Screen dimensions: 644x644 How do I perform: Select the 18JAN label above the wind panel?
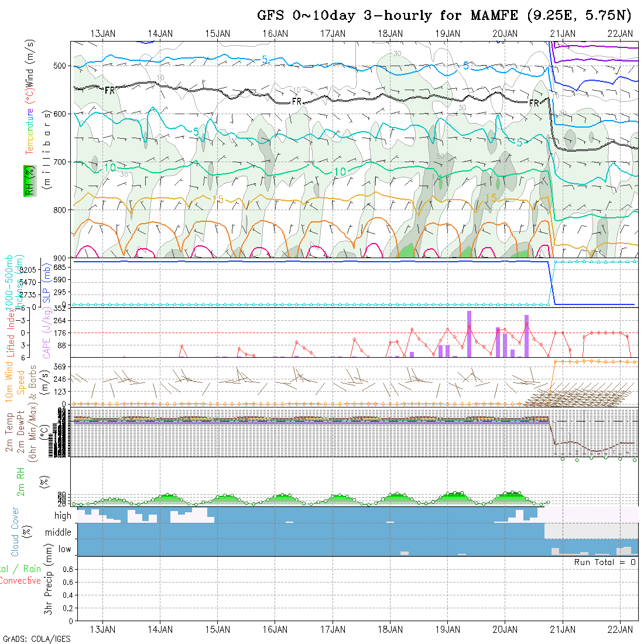pyautogui.click(x=390, y=34)
